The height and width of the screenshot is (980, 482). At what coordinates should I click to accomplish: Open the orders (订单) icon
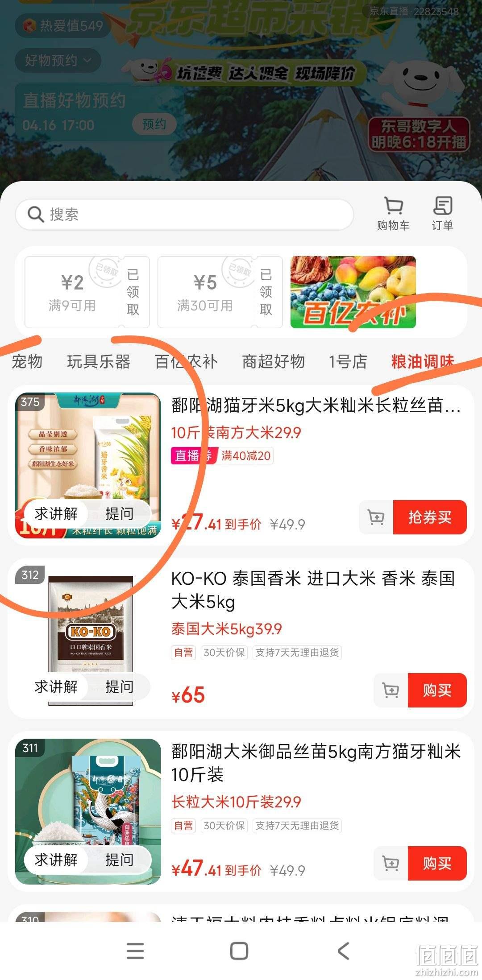pyautogui.click(x=442, y=214)
